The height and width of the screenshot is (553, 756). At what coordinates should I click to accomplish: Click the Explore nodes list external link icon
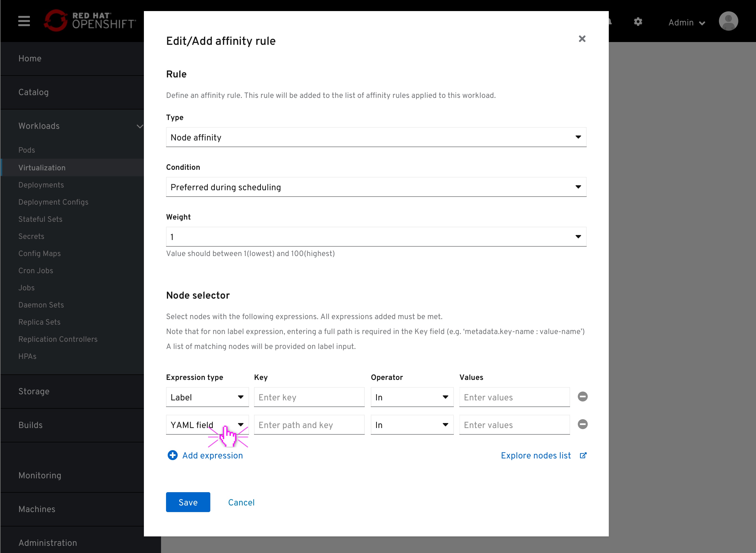583,455
